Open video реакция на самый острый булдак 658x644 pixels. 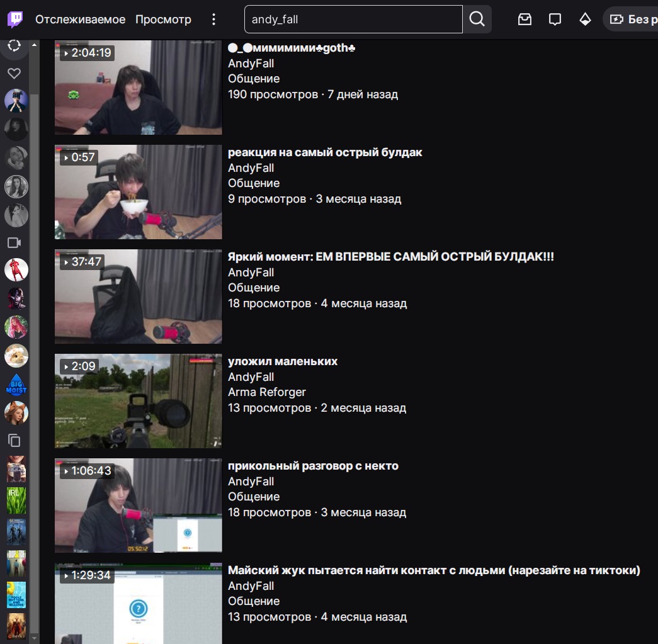[x=325, y=152]
